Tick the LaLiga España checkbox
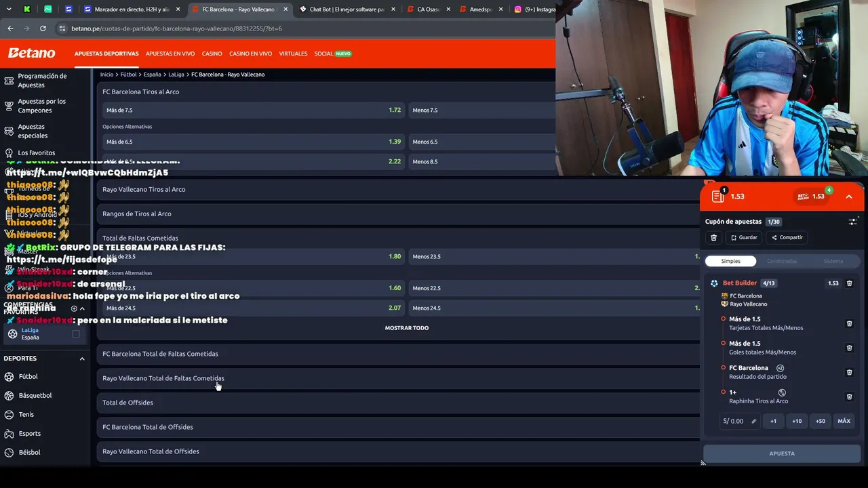Image resolution: width=868 pixels, height=488 pixels. coord(76,333)
